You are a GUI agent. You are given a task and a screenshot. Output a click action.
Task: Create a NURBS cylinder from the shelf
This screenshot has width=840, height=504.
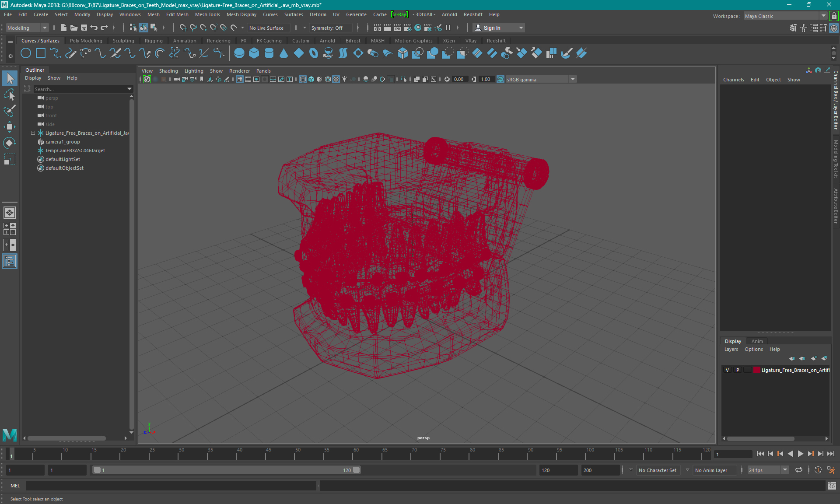[269, 53]
